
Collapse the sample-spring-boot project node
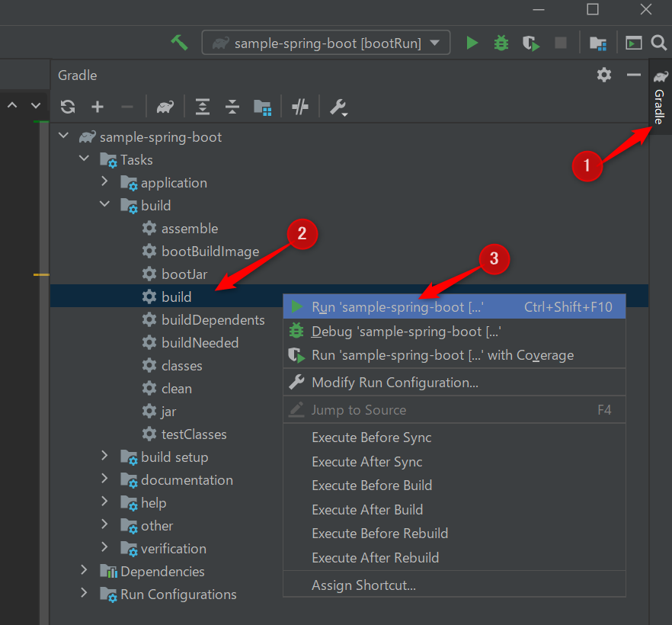point(63,136)
